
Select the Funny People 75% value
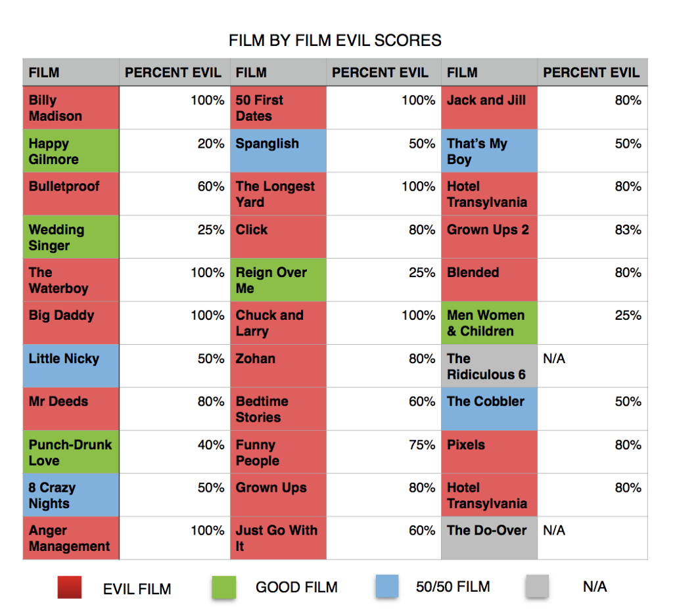pos(422,445)
